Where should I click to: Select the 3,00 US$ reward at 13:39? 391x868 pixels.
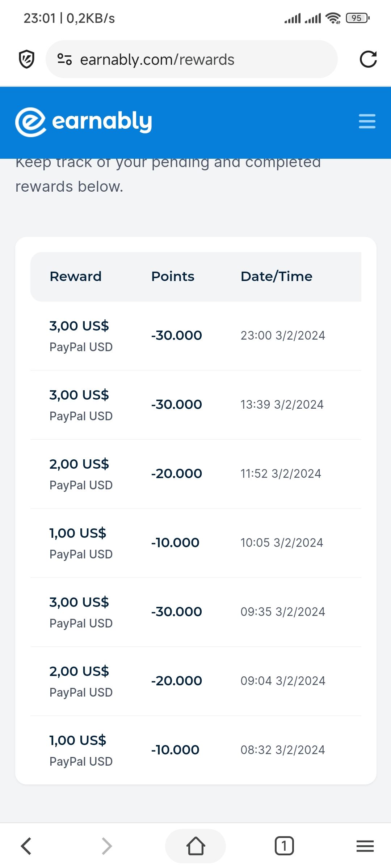[79, 395]
